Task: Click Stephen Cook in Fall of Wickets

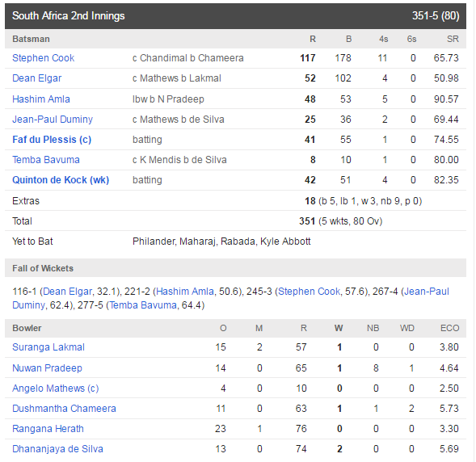Action: point(309,292)
